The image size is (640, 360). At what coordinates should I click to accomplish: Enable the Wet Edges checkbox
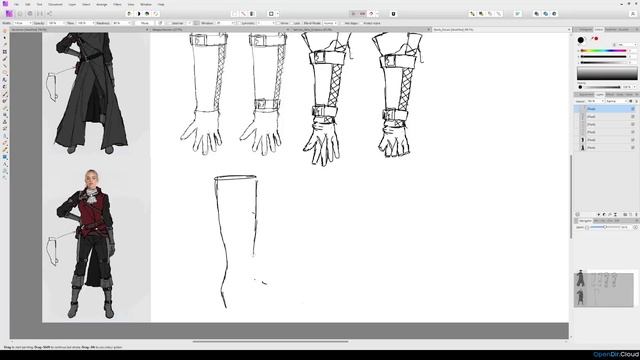(x=342, y=23)
